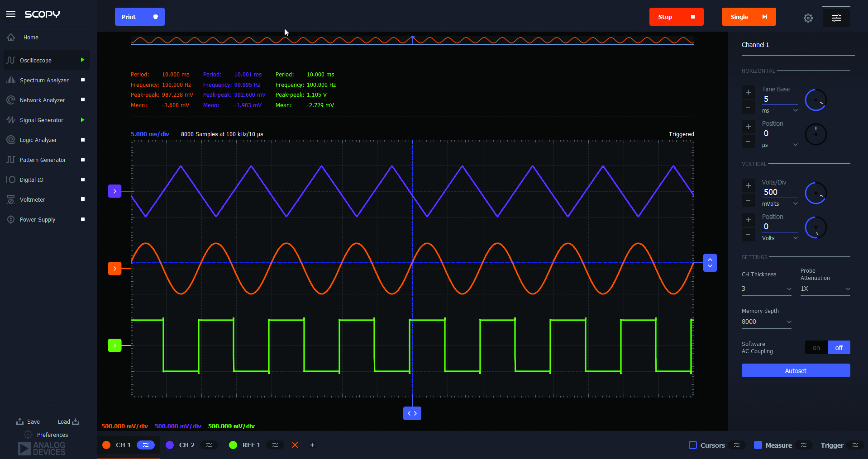Click the gear settings icon in top bar
The height and width of the screenshot is (459, 868).
click(808, 18)
